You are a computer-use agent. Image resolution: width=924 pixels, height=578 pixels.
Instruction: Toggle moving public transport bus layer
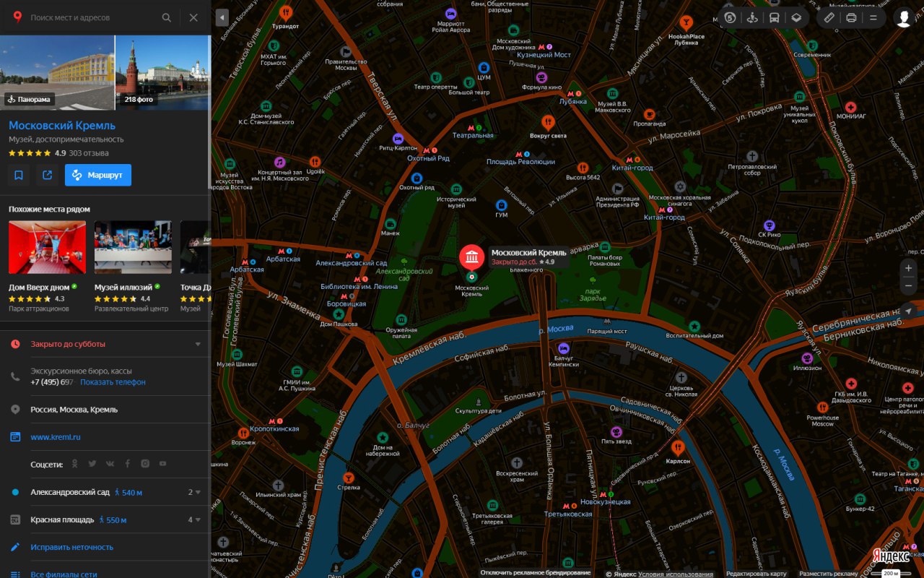pos(774,17)
